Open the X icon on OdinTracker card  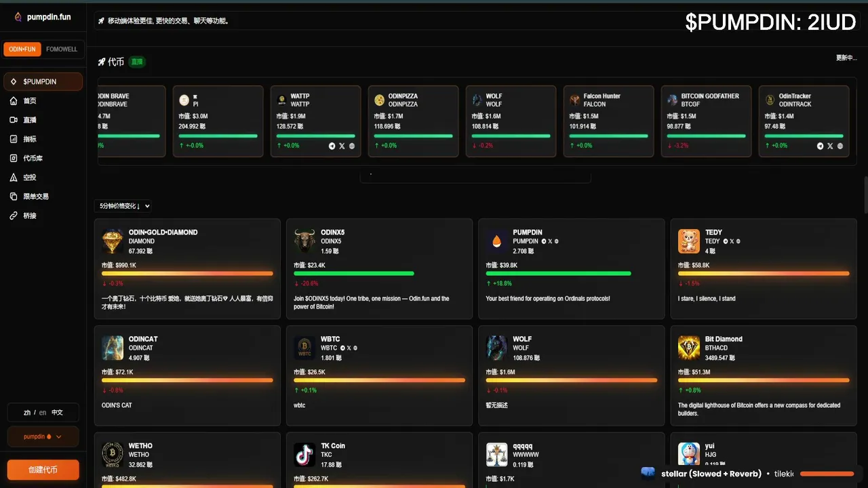pos(830,146)
